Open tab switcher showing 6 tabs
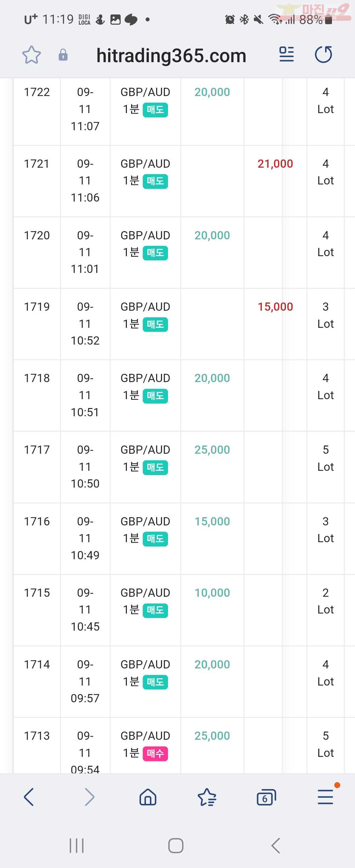The image size is (355, 868). [266, 797]
